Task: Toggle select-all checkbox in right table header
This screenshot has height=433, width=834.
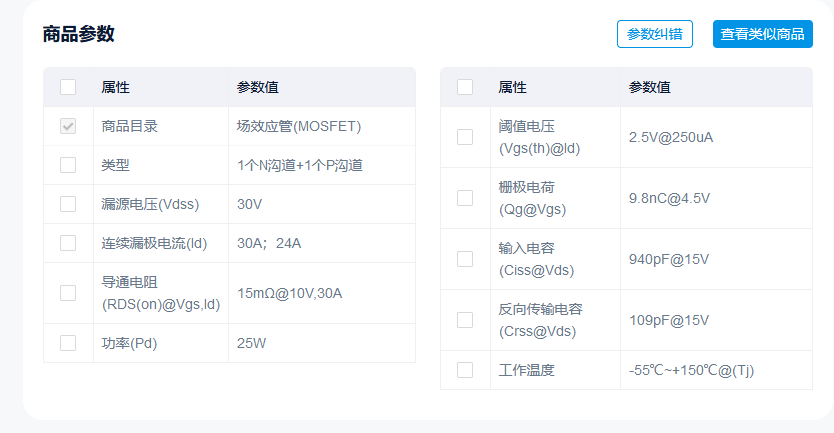Action: [465, 87]
